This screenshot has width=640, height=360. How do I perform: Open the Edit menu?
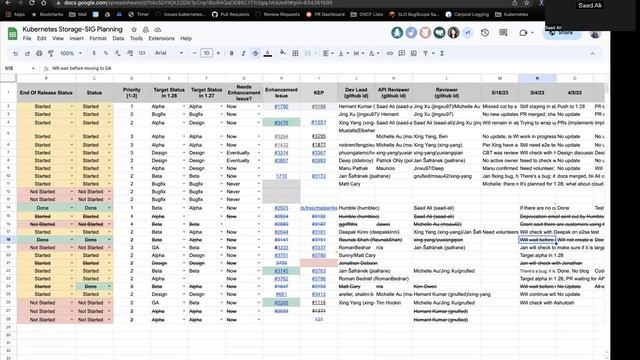(x=42, y=38)
